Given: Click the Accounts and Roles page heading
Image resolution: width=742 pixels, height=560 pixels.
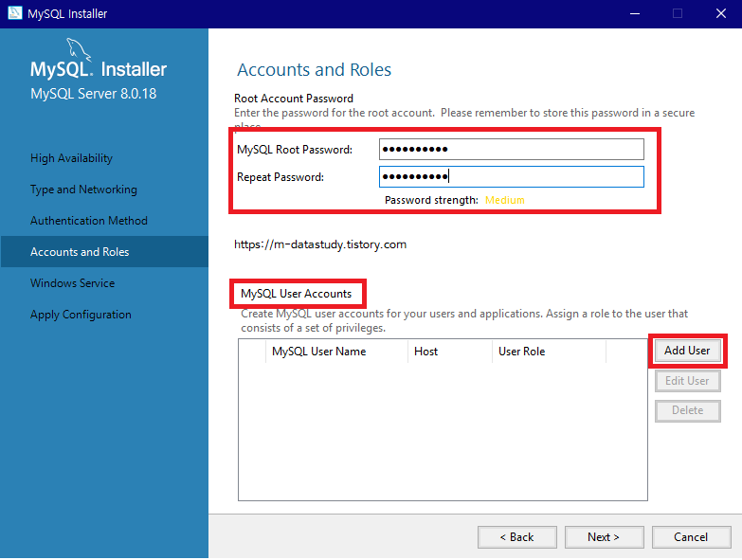Looking at the screenshot, I should (x=315, y=69).
